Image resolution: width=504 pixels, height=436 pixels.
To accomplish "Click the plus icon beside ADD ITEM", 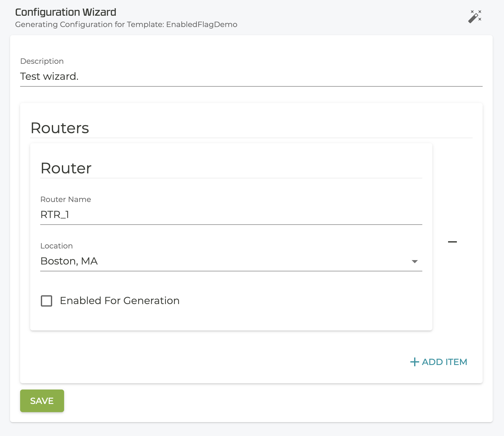I will click(414, 362).
